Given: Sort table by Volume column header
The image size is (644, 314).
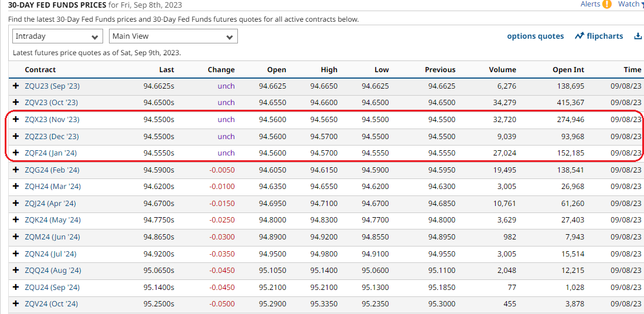Looking at the screenshot, I should click(502, 70).
